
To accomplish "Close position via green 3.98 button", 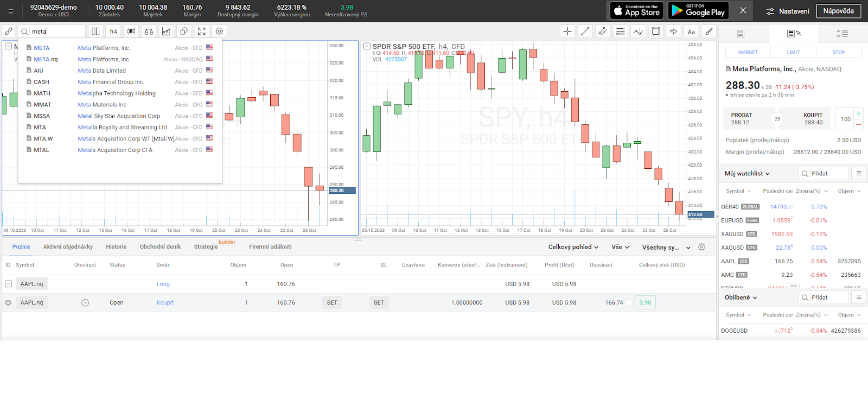I will [x=645, y=303].
